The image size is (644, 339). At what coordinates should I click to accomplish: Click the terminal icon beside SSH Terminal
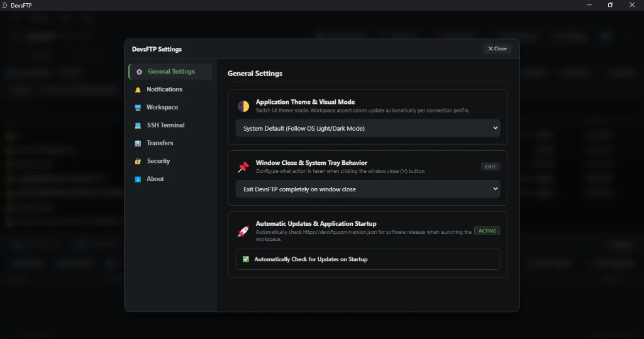click(138, 125)
